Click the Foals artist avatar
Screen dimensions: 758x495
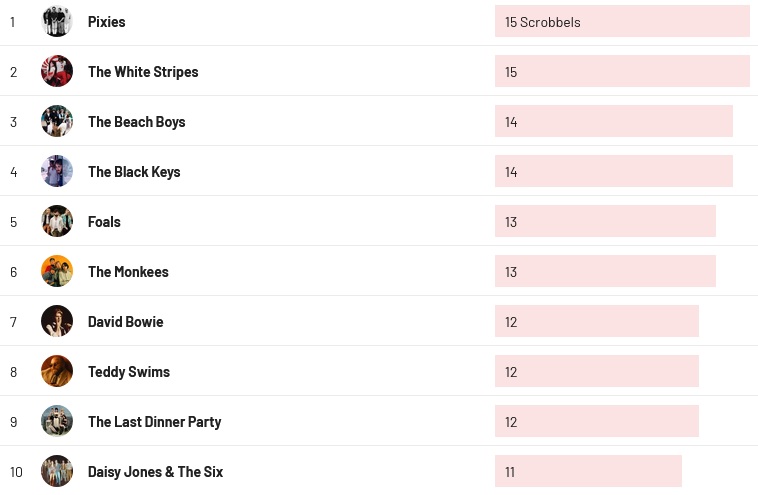pos(57,221)
